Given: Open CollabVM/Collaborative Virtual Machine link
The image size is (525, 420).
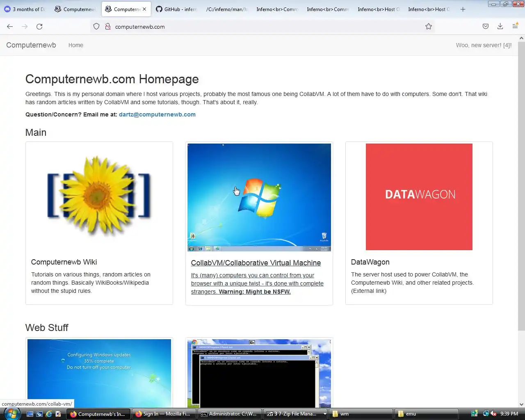Looking at the screenshot, I should click(x=256, y=263).
